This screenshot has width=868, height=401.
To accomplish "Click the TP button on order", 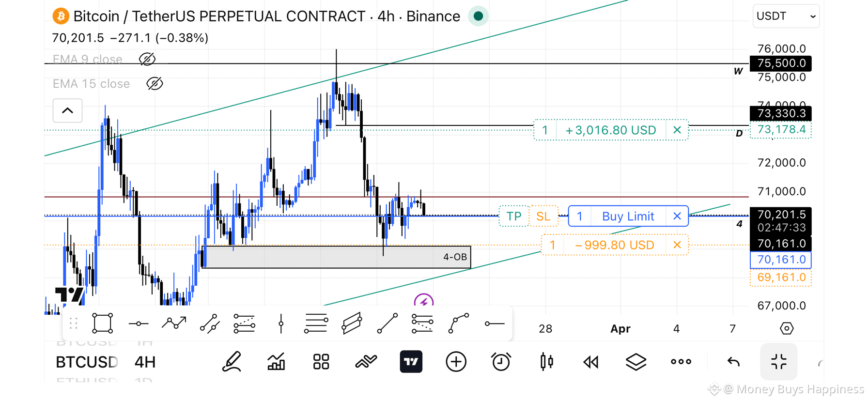I will (x=514, y=216).
